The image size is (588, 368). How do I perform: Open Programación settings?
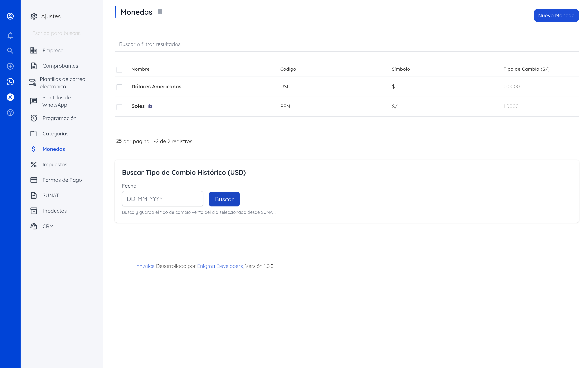[60, 118]
